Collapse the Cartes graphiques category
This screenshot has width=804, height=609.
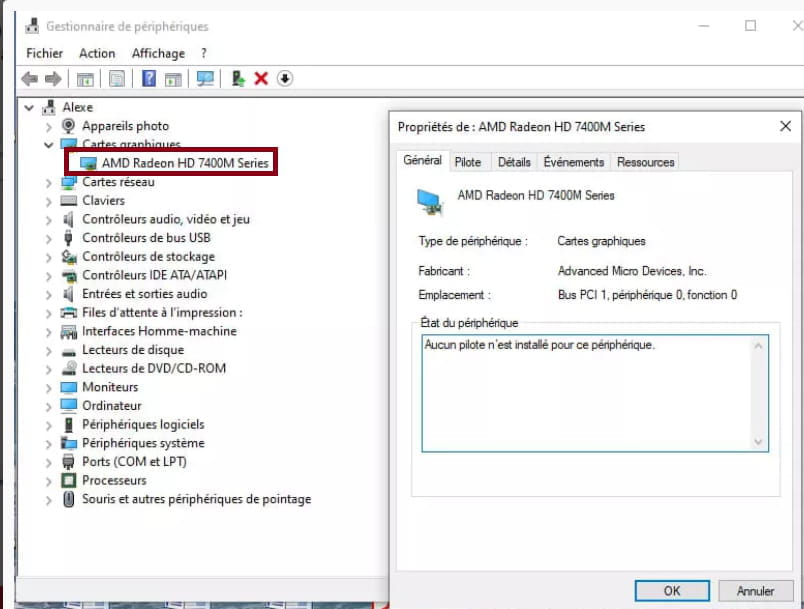pyautogui.click(x=49, y=145)
